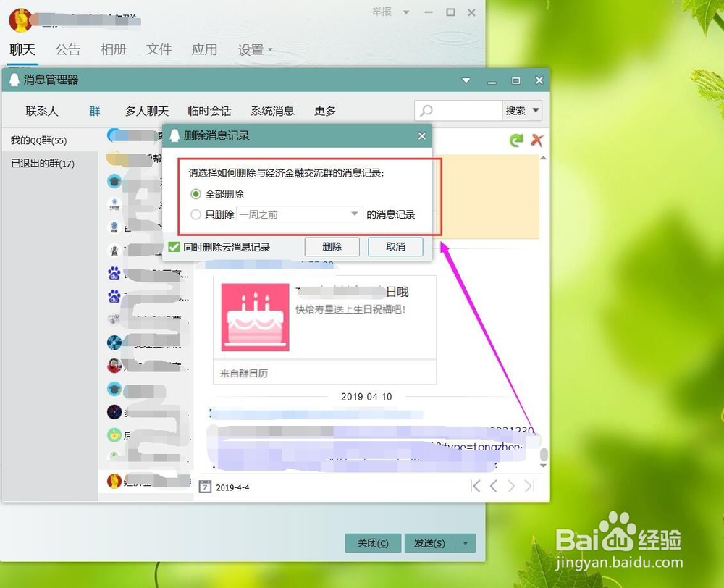Click the 删除 button
Image resolution: width=724 pixels, height=588 pixels.
pos(332,246)
